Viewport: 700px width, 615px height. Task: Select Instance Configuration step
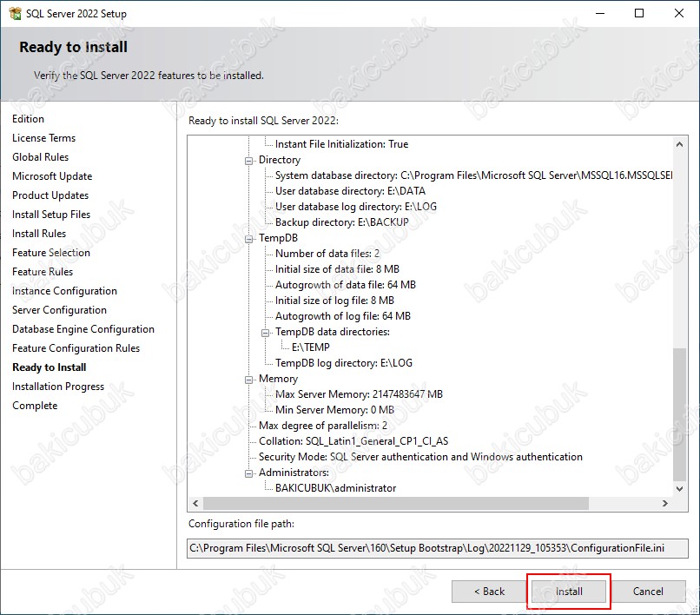(64, 291)
